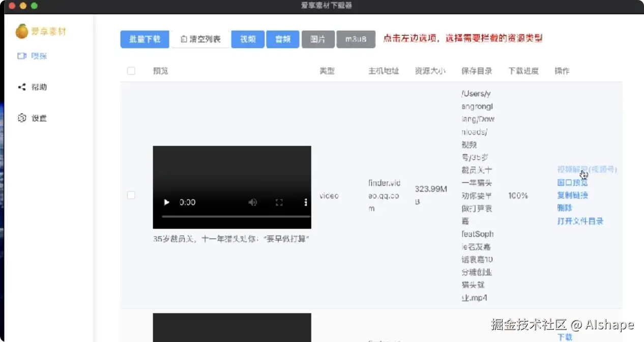644x342 pixels.
Task: Open the 帮助 sidebar item
Action: [33, 87]
